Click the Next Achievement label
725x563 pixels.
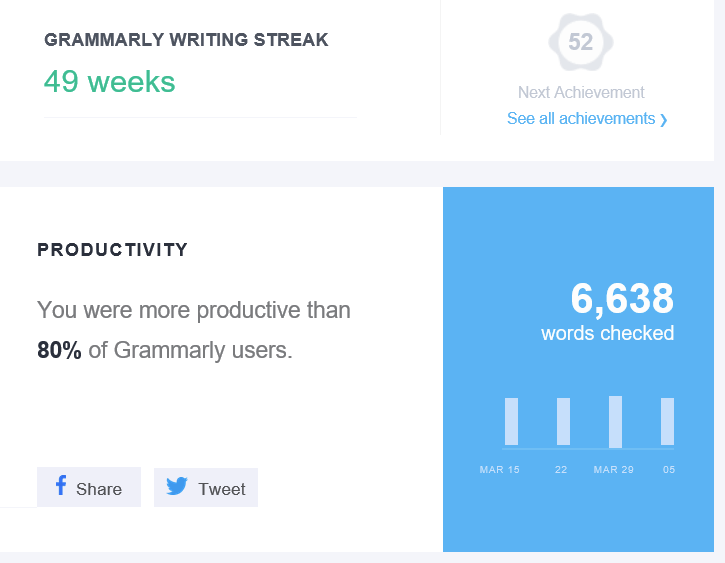581,92
